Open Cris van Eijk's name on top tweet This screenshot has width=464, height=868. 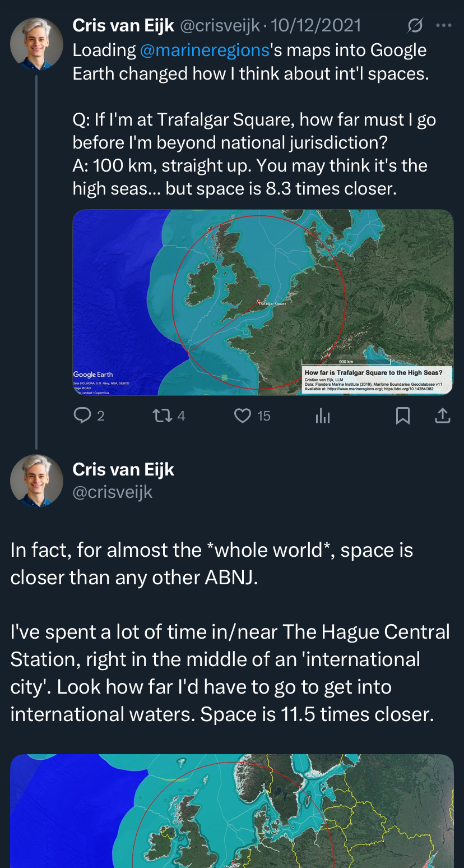(123, 26)
